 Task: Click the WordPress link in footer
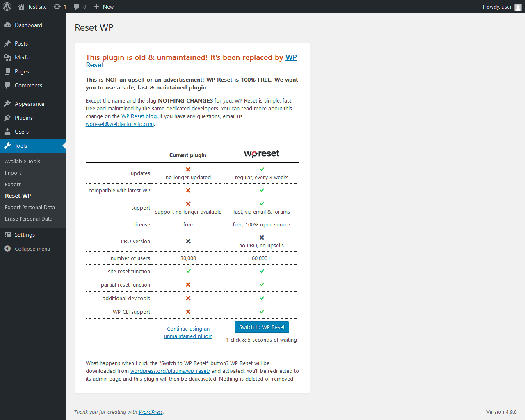coord(151,412)
